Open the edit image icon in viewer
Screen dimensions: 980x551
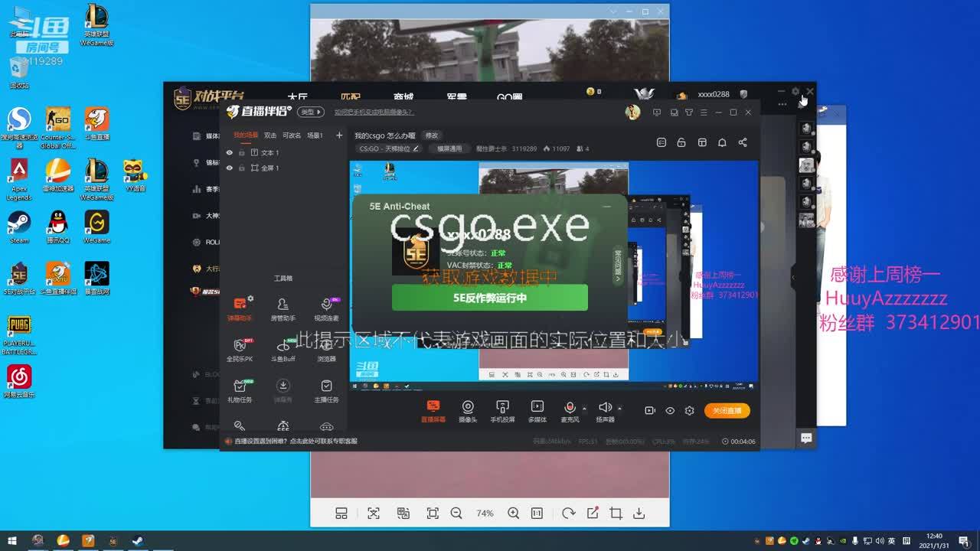pos(592,513)
